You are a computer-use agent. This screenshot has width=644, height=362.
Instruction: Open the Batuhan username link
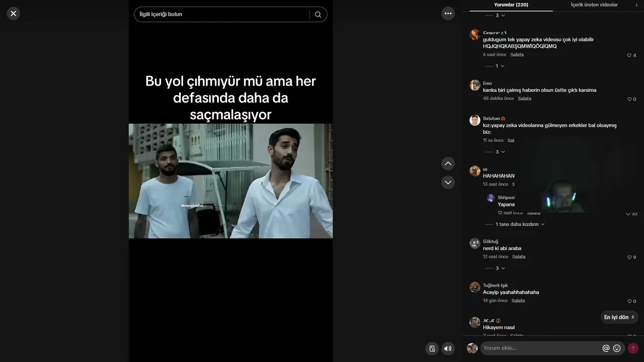[492, 119]
